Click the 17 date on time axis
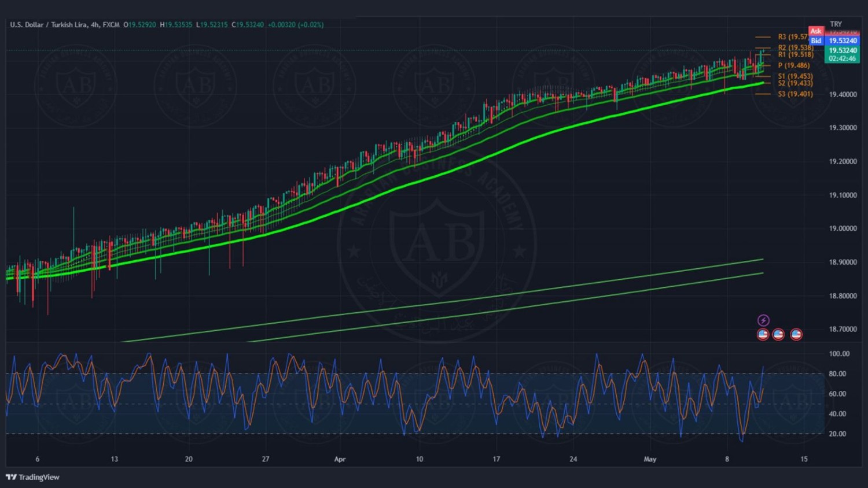Image resolution: width=868 pixels, height=488 pixels. [x=496, y=459]
